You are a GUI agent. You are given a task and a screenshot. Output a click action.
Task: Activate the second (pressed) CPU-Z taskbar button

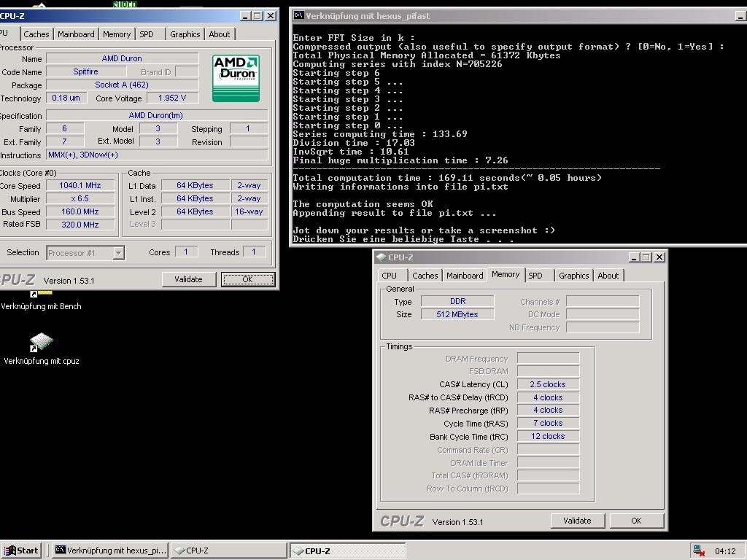click(348, 551)
